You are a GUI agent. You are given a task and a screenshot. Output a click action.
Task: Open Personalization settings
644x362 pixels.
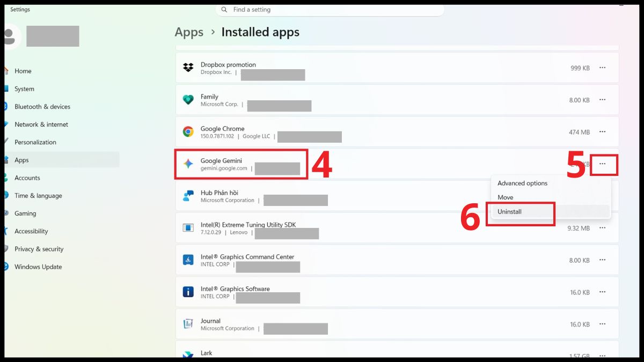[x=35, y=142]
